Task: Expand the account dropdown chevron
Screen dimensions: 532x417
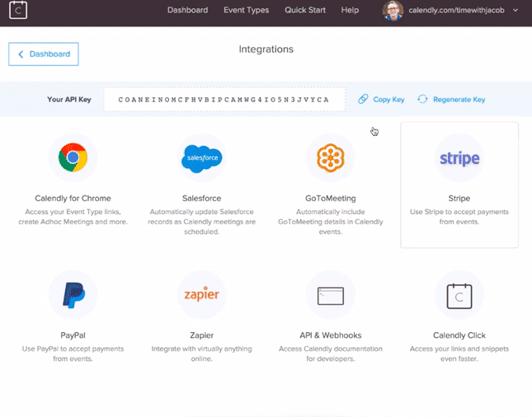Action: click(516, 10)
